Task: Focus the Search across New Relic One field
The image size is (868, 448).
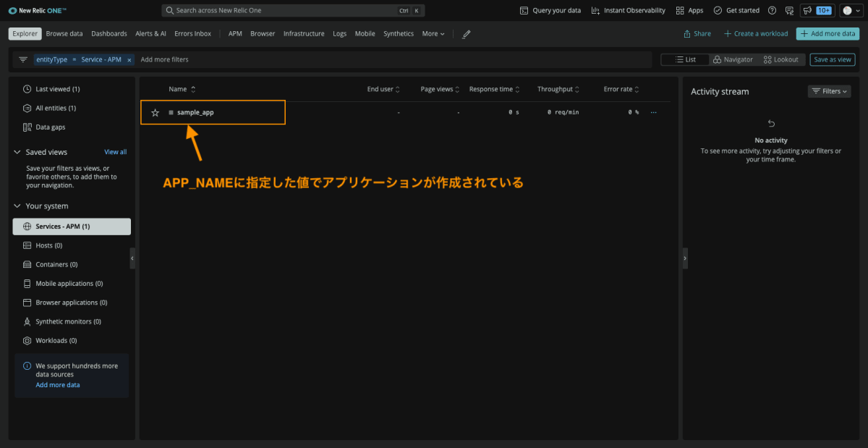Action: tap(293, 11)
